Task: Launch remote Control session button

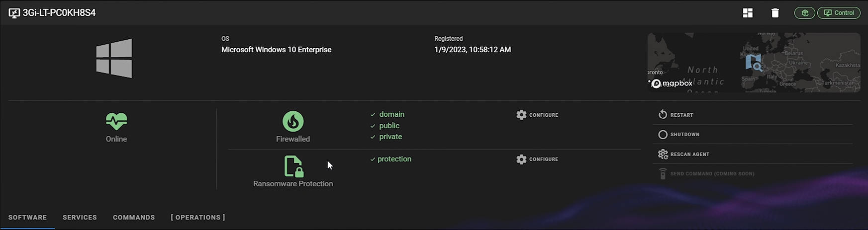Action: [839, 13]
